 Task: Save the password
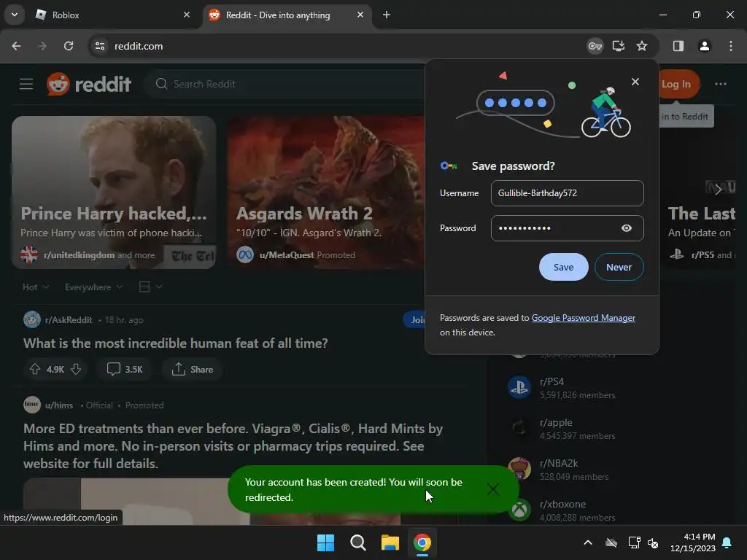click(x=564, y=267)
